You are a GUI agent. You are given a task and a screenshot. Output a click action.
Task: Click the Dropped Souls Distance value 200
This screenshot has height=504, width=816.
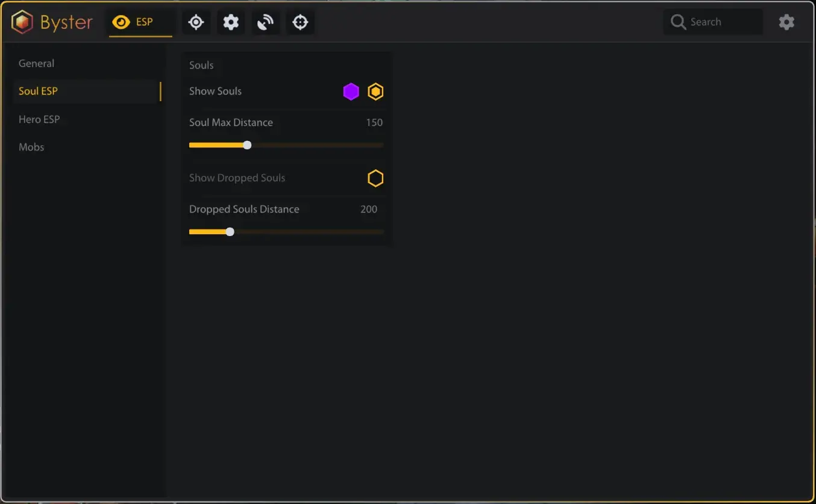(369, 209)
